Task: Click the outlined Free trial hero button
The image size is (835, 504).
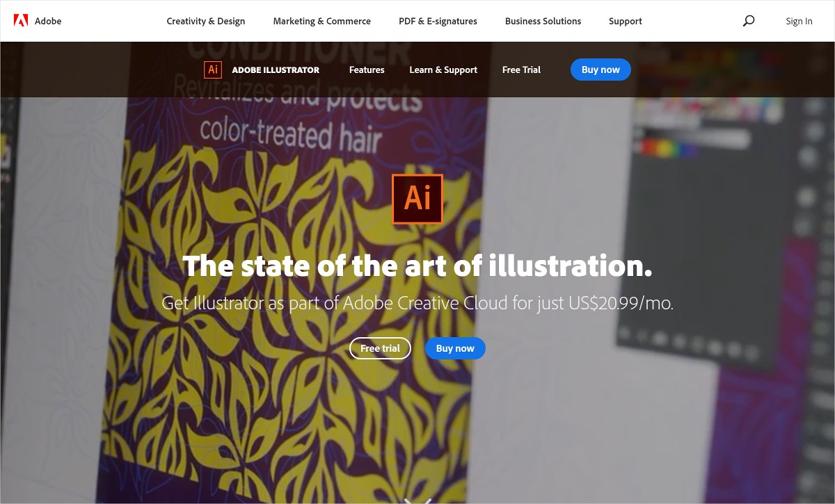Action: 380,348
